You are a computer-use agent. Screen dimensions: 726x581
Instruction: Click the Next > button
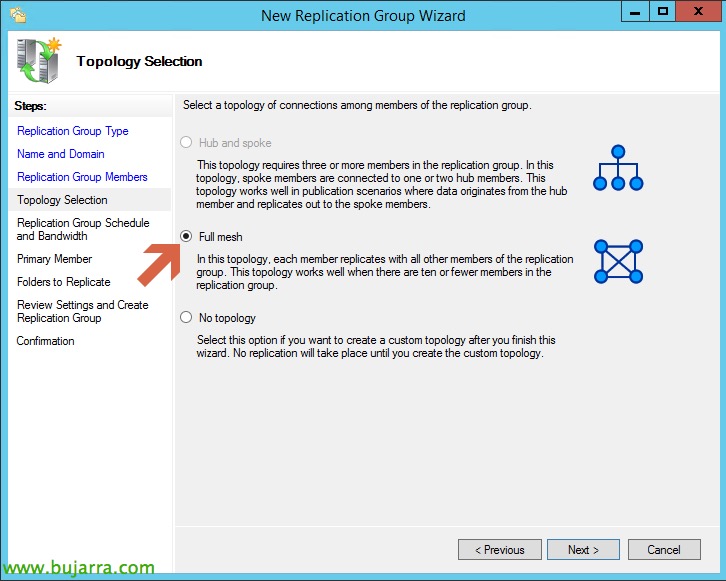583,550
